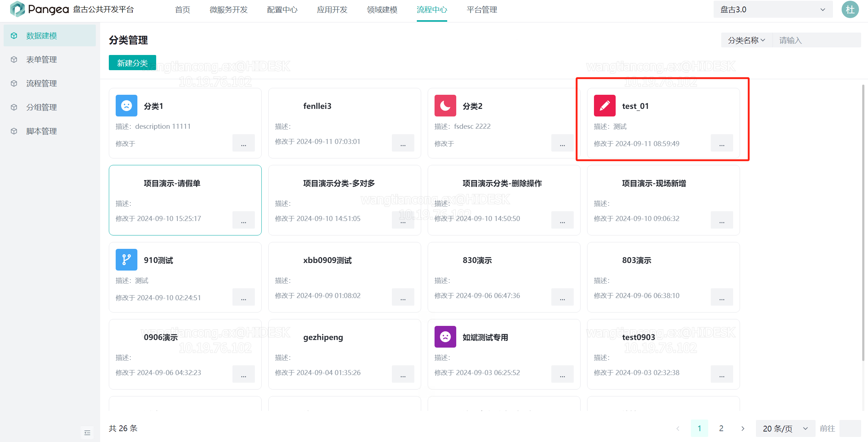Open the more menu on fenllei3 card
This screenshot has width=868, height=442.
(x=403, y=143)
